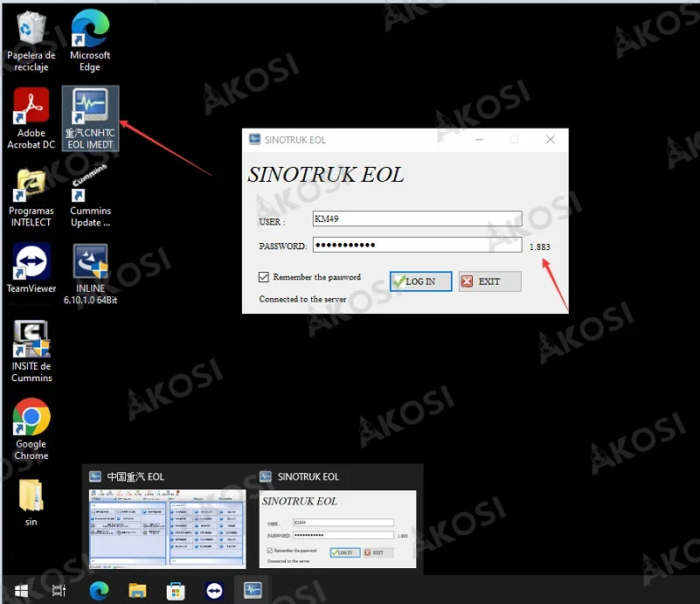Open the TeamViewer desktop shortcut
The width and height of the screenshot is (700, 604).
coord(31,268)
